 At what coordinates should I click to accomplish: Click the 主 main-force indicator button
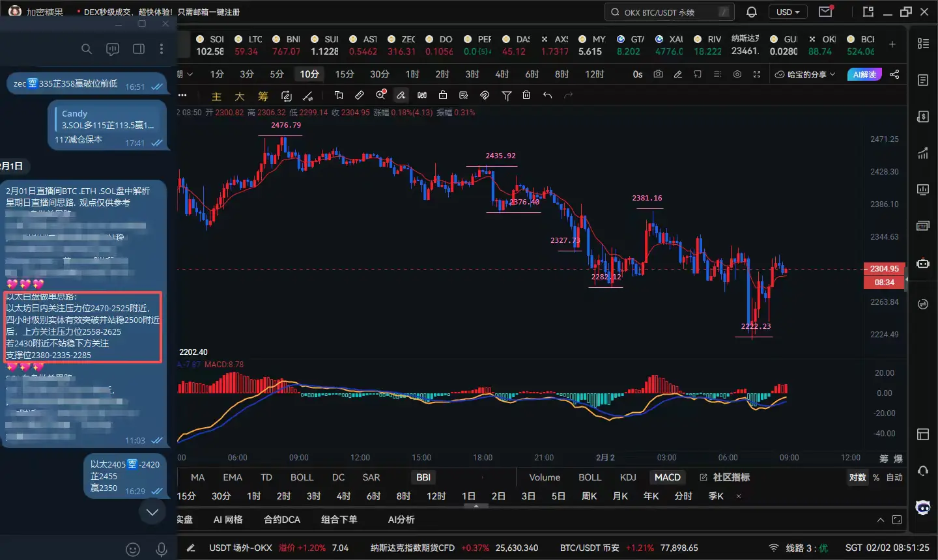pos(216,96)
